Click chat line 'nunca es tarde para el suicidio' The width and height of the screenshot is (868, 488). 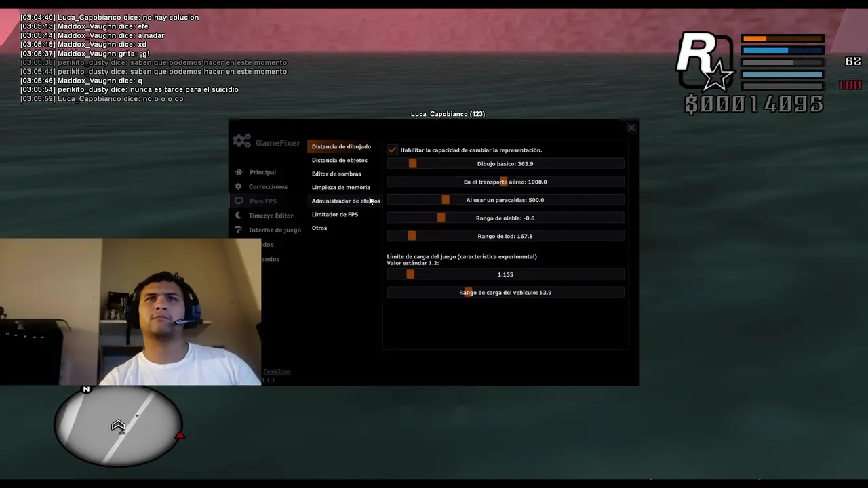(x=129, y=89)
